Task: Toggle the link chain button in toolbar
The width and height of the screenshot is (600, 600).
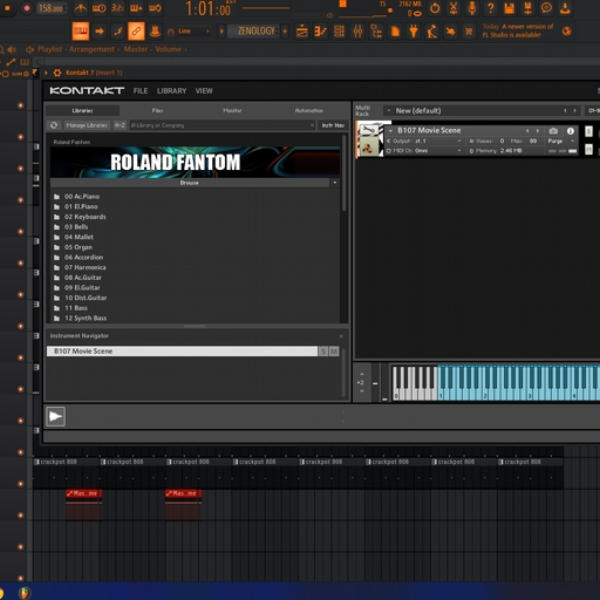Action: click(136, 31)
